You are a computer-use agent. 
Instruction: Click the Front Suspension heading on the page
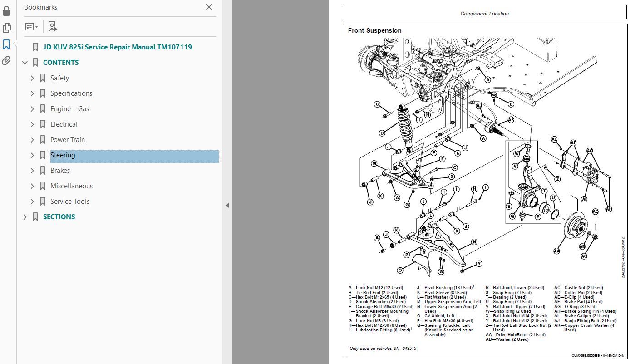coord(374,30)
